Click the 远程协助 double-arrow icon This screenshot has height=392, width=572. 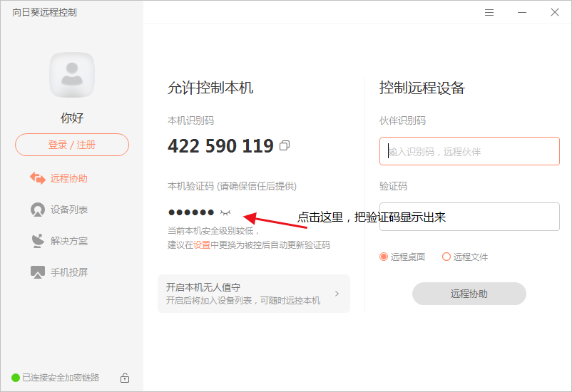coord(38,178)
